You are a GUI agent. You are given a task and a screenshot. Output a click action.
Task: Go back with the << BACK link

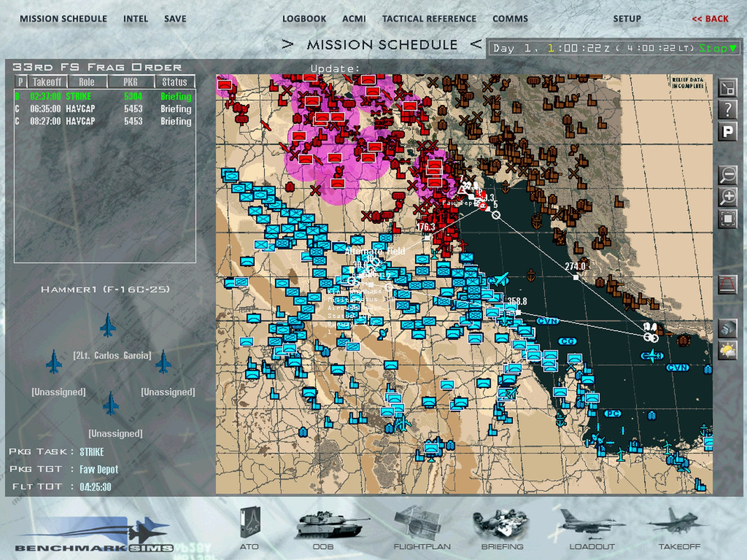tap(710, 19)
